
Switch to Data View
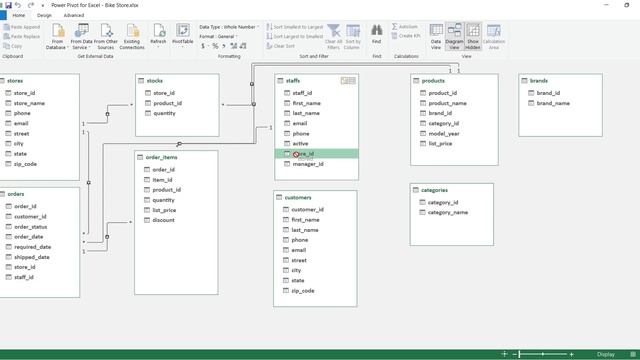click(x=436, y=36)
